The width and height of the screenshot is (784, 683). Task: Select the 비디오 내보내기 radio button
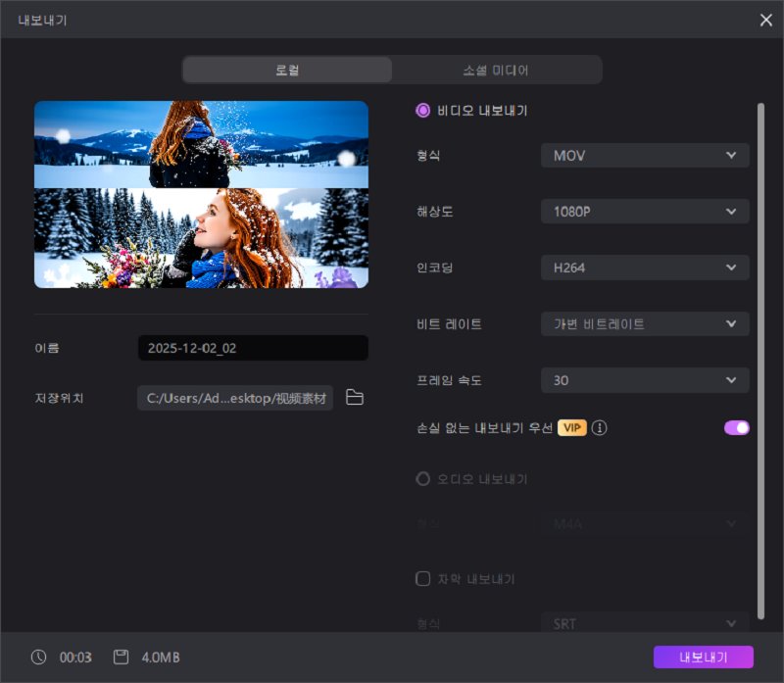click(422, 111)
